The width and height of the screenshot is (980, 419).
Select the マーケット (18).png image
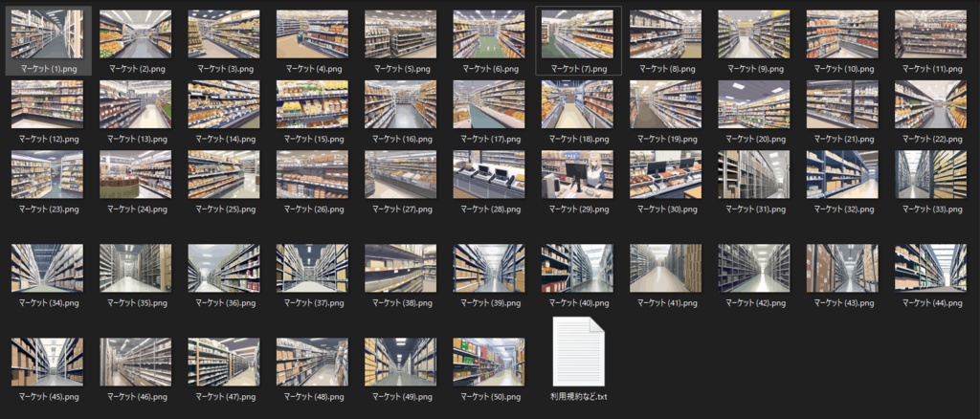coord(577,104)
